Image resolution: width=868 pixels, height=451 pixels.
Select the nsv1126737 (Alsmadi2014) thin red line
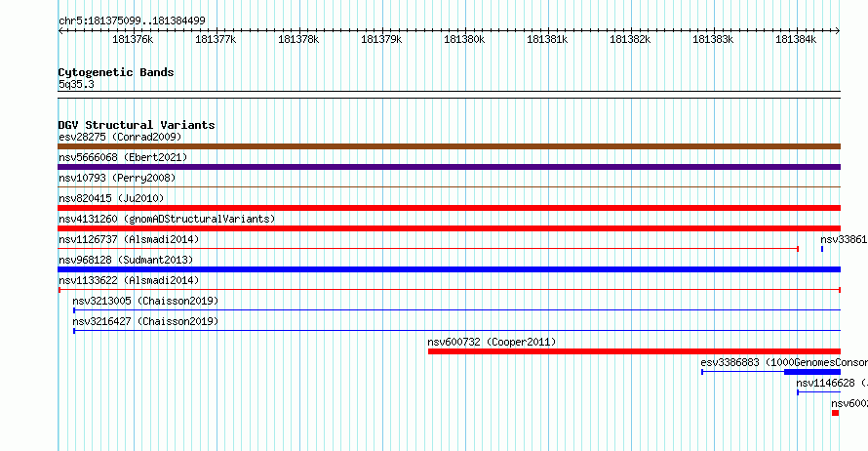[428, 249]
